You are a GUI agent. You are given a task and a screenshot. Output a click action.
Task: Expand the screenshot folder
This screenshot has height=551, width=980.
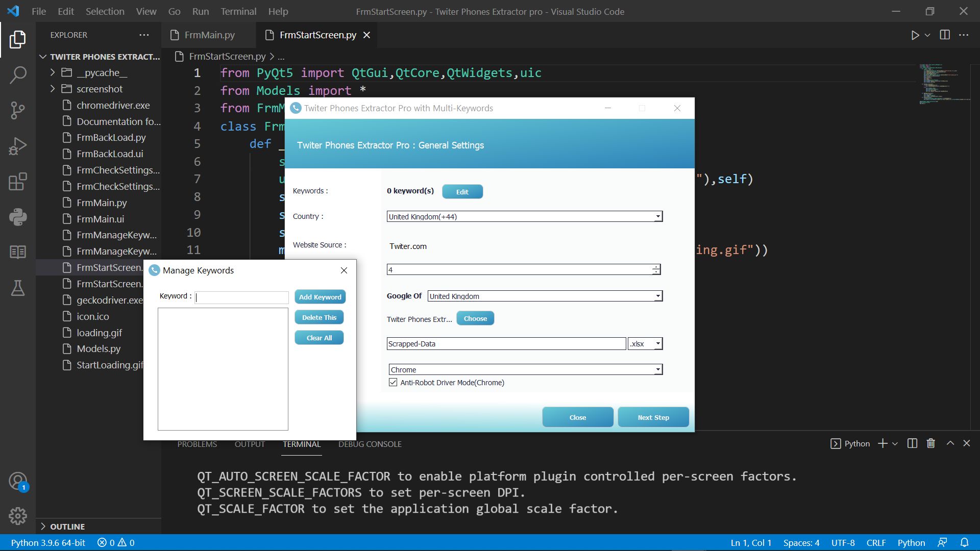99,89
